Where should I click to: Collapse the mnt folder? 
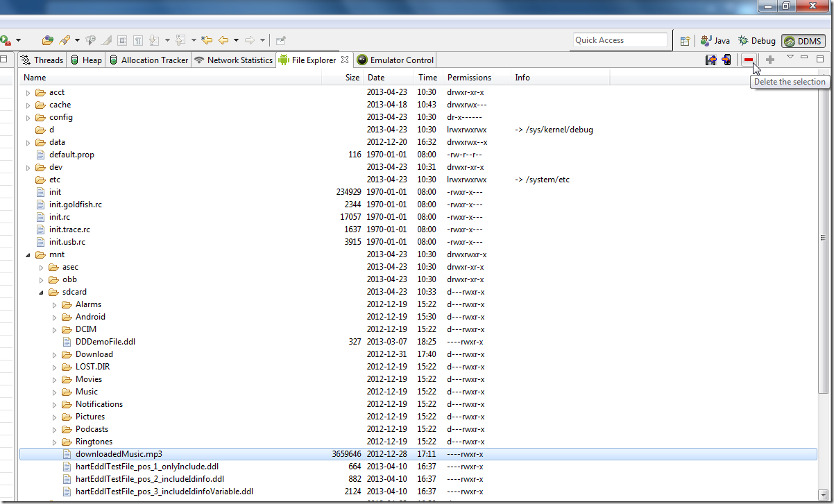(x=28, y=255)
